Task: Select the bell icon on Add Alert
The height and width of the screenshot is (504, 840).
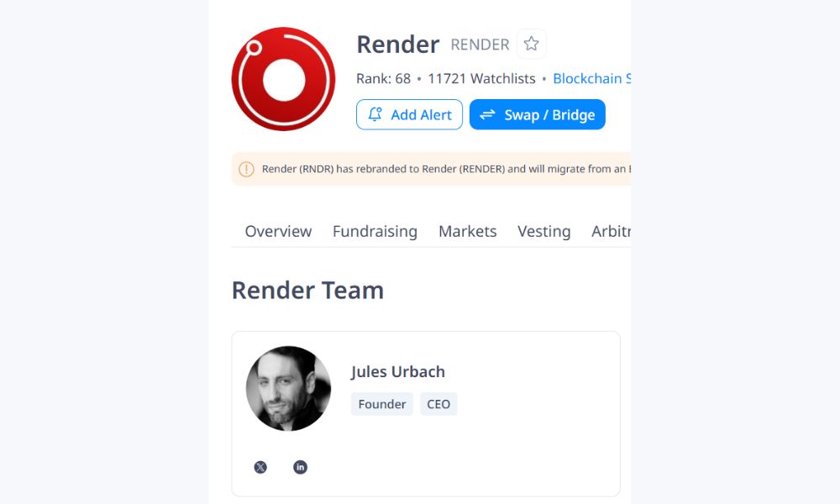Action: 375,114
